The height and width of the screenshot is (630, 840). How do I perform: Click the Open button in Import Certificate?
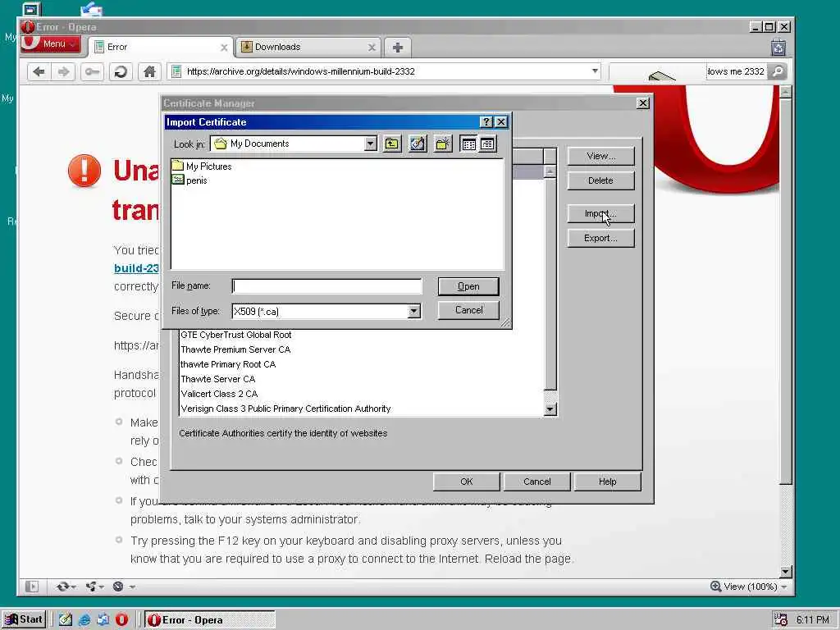(468, 286)
